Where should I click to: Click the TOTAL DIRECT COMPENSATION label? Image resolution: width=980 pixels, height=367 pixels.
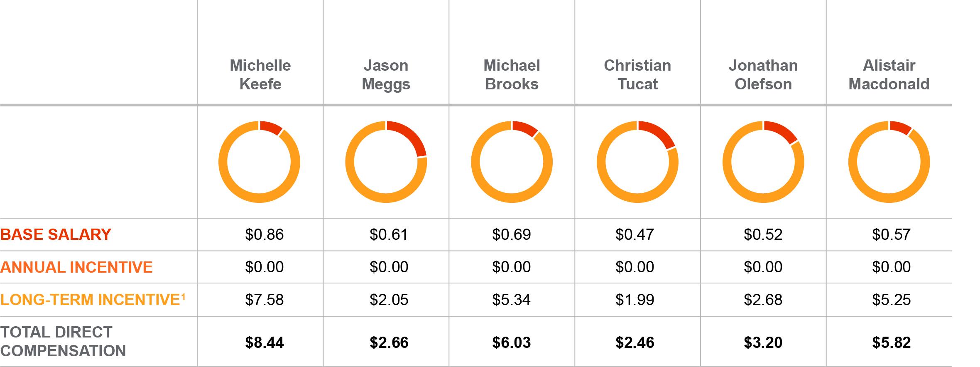coord(63,341)
